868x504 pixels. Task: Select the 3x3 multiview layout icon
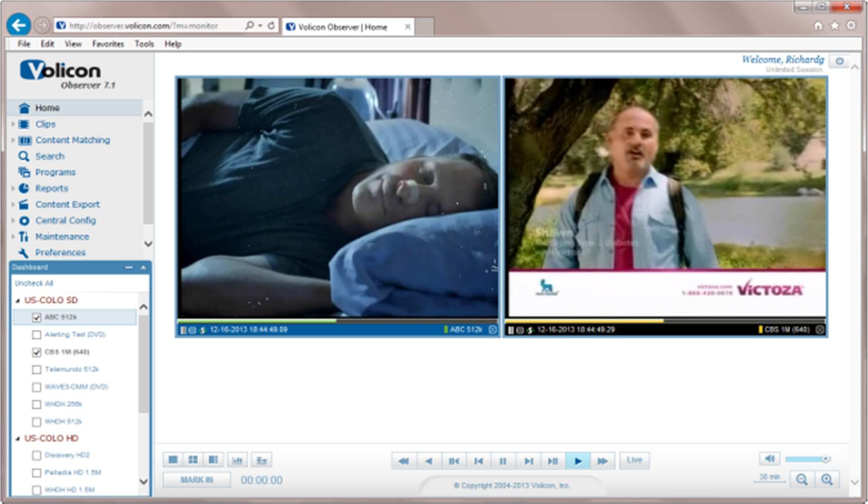214,459
